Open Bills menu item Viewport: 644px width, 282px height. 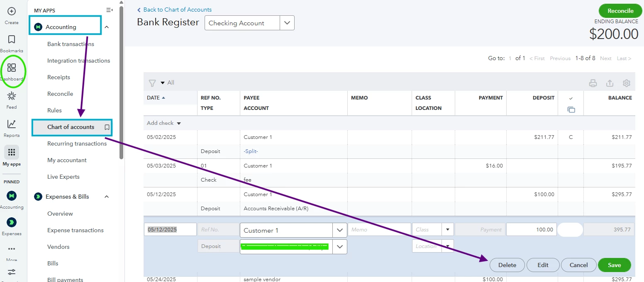(x=53, y=263)
